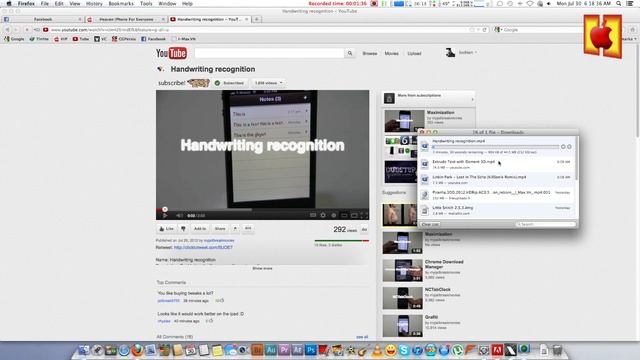
Task: Open a new tab with plus button
Action: (257, 19)
